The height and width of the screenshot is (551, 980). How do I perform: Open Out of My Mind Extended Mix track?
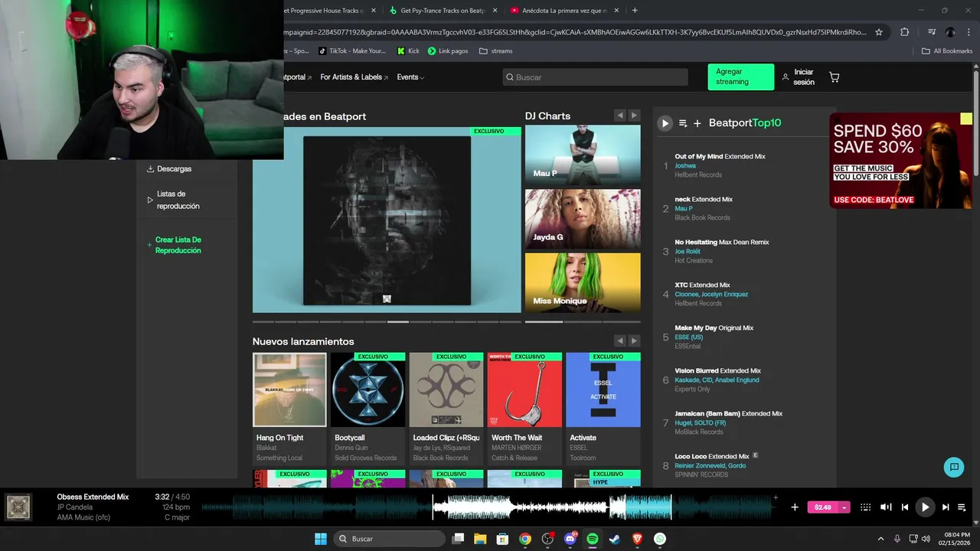pyautogui.click(x=720, y=156)
